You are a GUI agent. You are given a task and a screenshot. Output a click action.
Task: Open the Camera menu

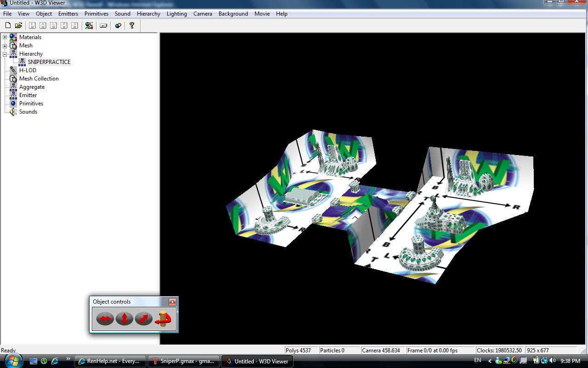(203, 14)
